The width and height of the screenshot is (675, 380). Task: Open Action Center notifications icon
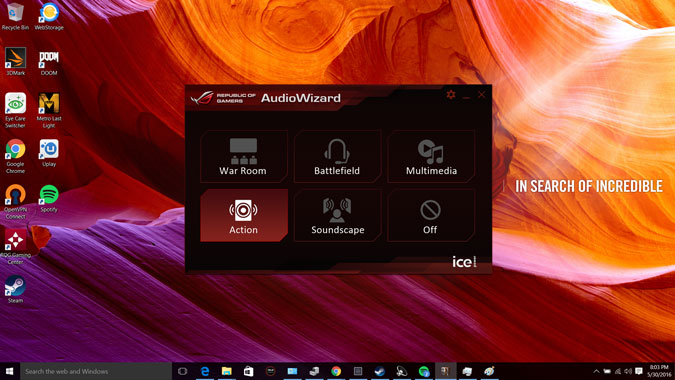click(639, 371)
